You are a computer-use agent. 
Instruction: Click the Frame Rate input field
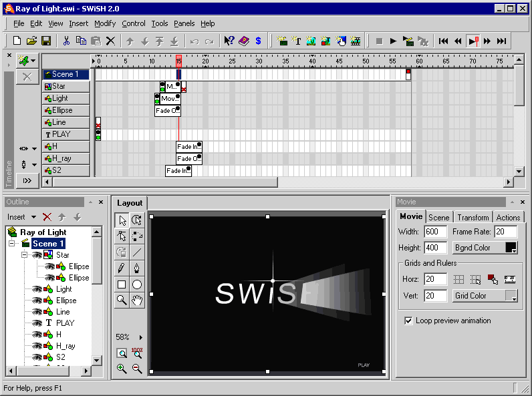tap(505, 232)
